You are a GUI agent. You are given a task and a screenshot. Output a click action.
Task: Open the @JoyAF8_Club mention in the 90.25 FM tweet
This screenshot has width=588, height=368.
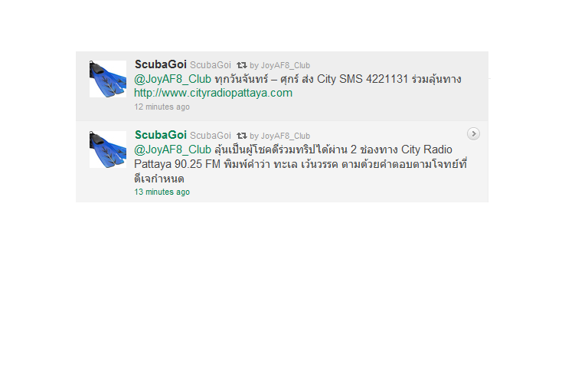pos(172,149)
